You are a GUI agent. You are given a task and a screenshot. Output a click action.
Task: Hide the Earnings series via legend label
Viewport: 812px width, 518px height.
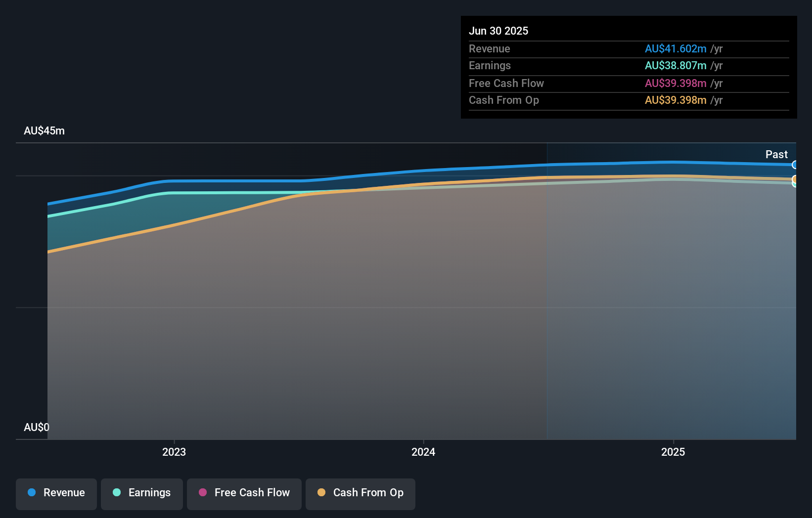coord(149,492)
